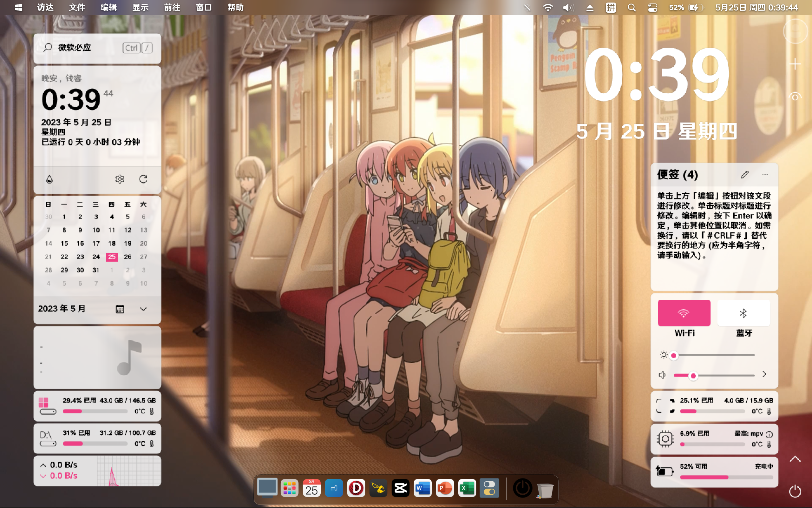
Task: Open settings with the gear icon in the clock widget
Action: point(120,179)
